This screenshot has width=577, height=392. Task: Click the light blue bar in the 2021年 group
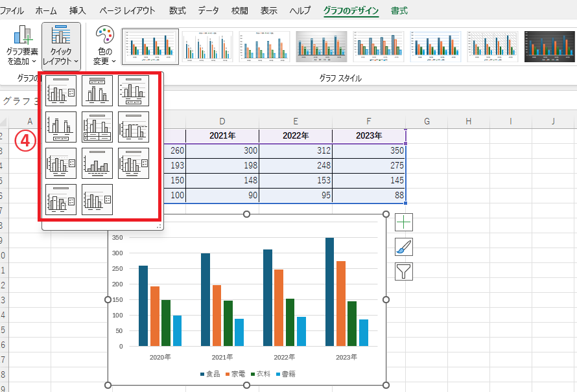click(239, 332)
